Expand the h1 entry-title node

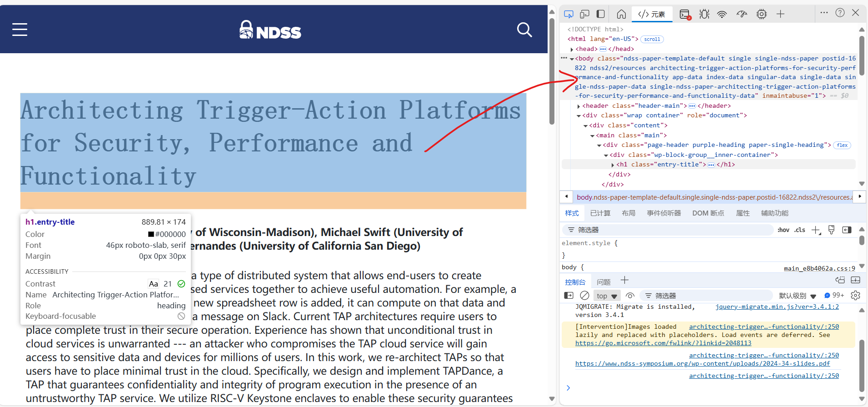tap(613, 165)
